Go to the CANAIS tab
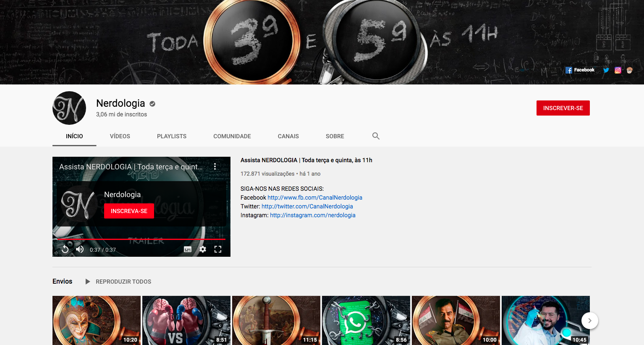 pyautogui.click(x=288, y=136)
